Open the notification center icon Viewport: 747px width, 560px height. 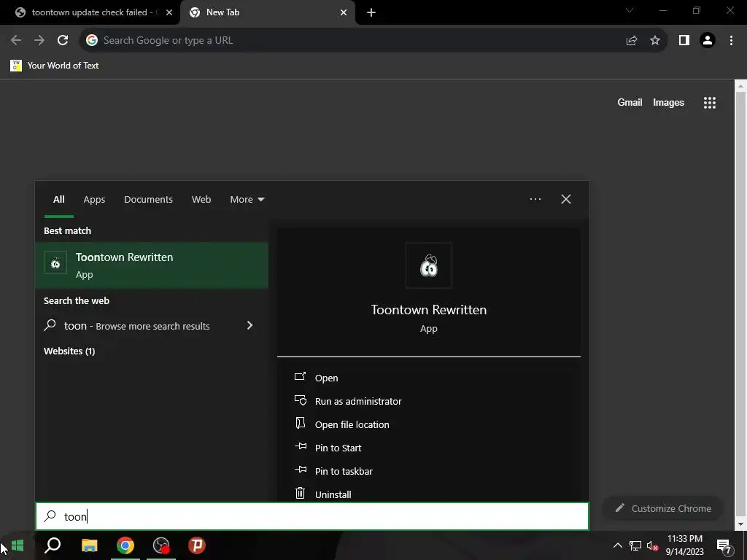point(724,546)
